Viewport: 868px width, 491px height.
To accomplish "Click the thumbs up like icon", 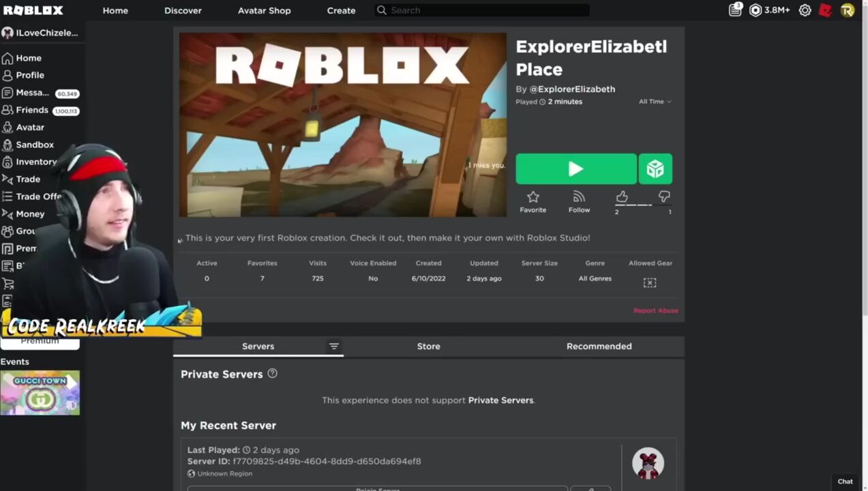I will click(x=622, y=196).
